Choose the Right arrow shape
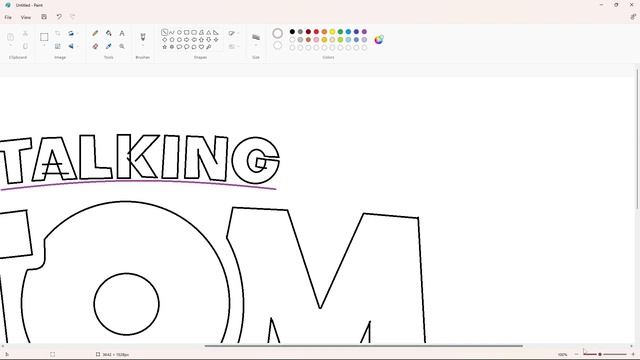The image size is (640, 360). [187, 40]
